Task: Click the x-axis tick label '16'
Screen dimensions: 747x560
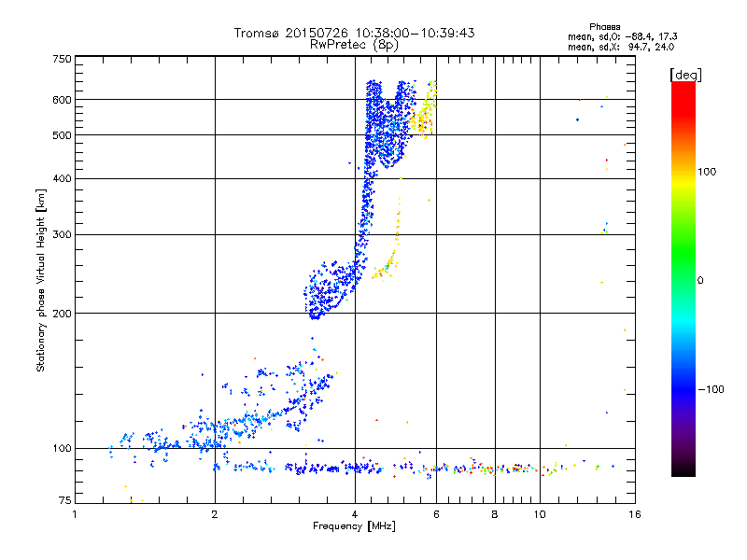Action: [x=635, y=514]
